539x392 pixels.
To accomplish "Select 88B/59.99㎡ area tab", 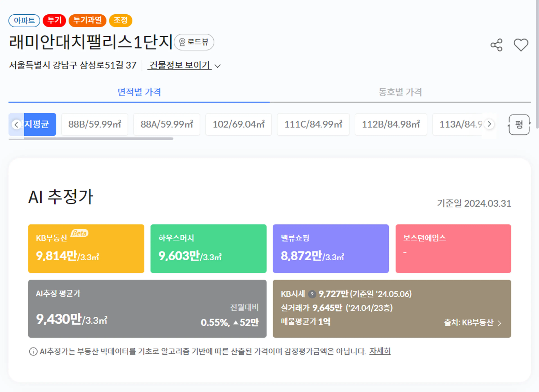I will click(95, 124).
